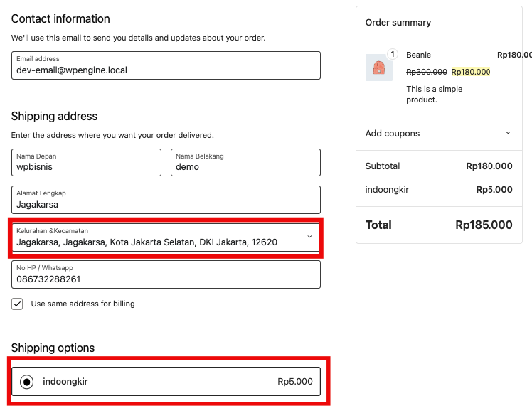
Task: Toggle the same address for billing checkbox
Action: (17, 304)
